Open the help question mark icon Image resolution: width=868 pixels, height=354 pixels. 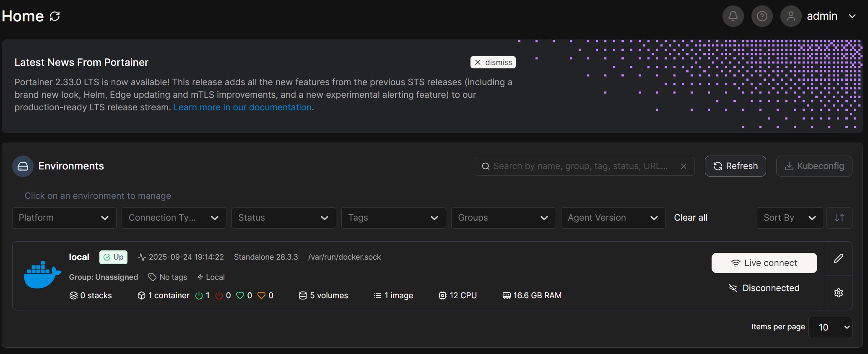coord(761,16)
